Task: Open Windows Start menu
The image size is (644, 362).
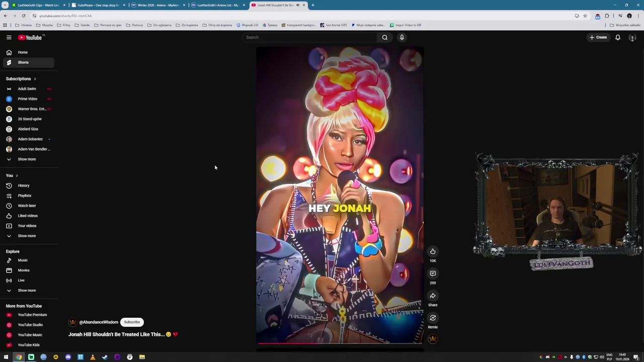Action: pos(6,357)
